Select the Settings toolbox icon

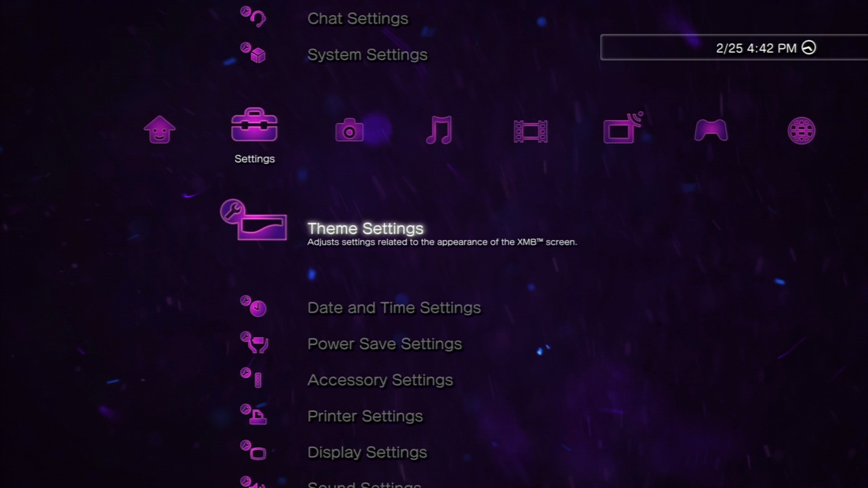click(254, 125)
